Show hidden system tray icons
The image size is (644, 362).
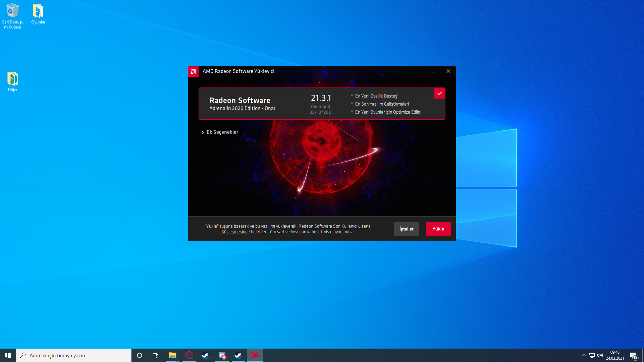click(x=584, y=355)
